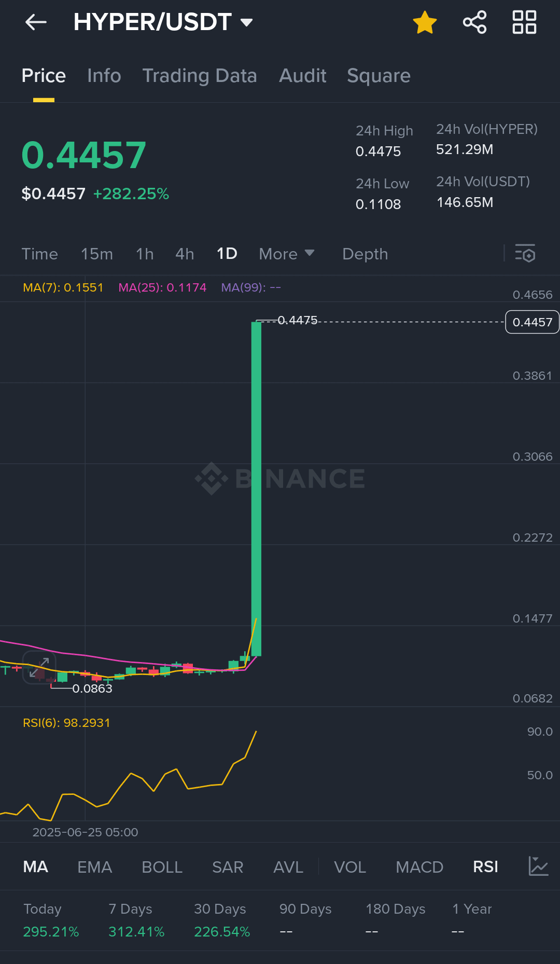560x964 pixels.
Task: Toggle the RSI sub-indicator
Action: tap(485, 867)
